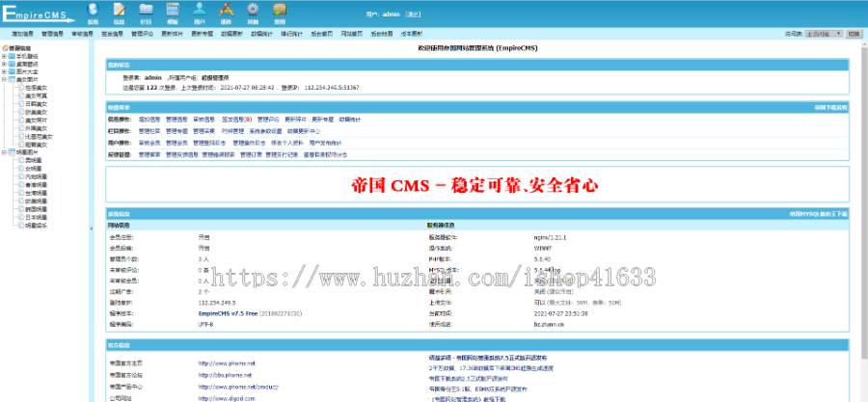Click the 管理信息 root tree icon
The height and width of the screenshot is (402, 868).
[5, 48]
